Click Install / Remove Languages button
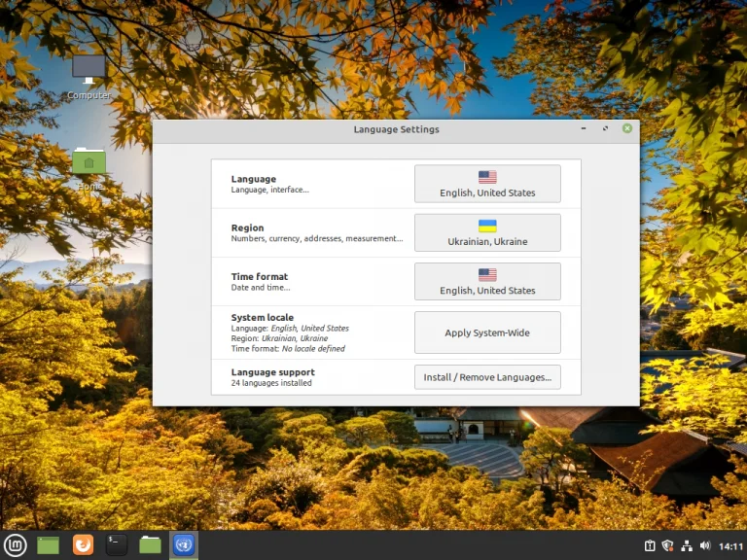747x560 pixels. pos(487,377)
